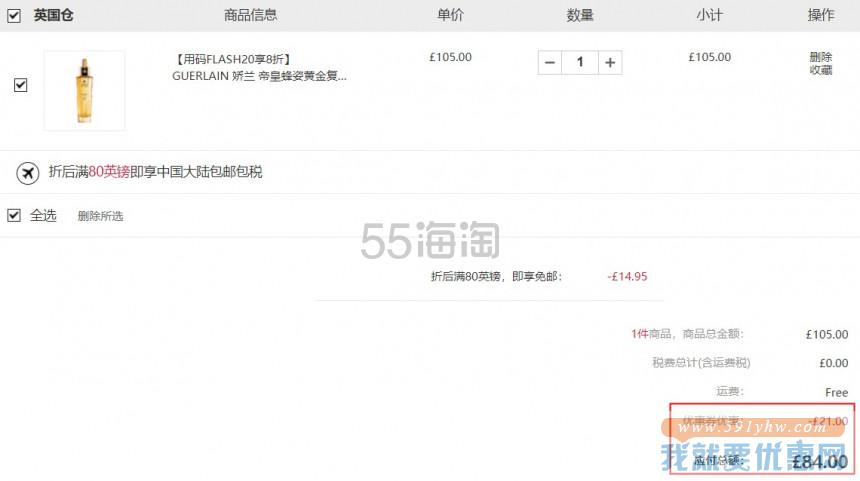Click the 商品总金额 £105.00 amount
The height and width of the screenshot is (481, 860).
click(827, 335)
